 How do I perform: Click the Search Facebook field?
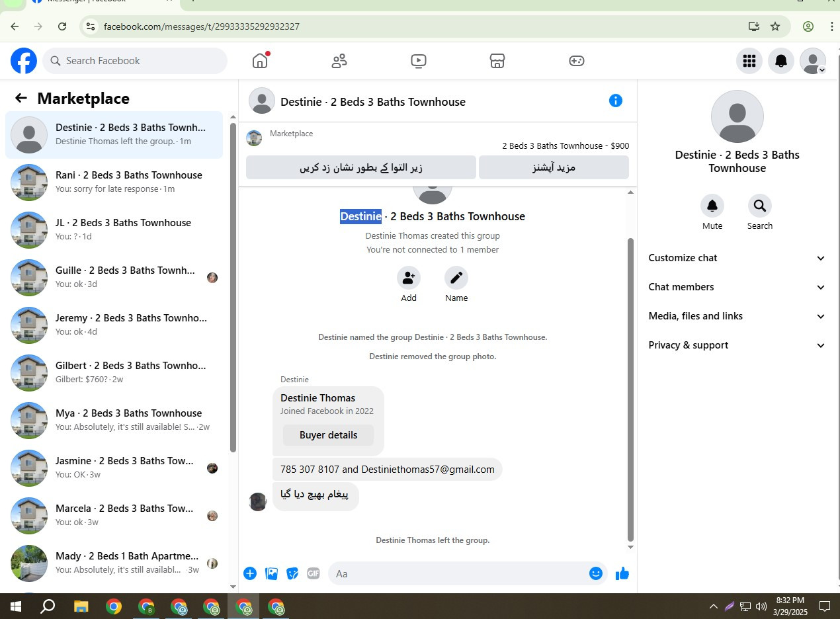click(x=135, y=61)
